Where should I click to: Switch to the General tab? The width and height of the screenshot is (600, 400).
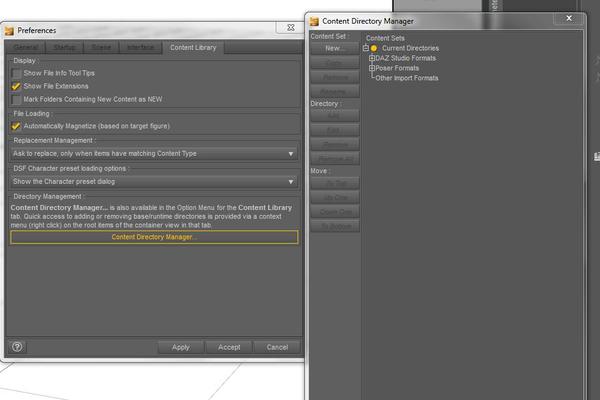[x=25, y=47]
